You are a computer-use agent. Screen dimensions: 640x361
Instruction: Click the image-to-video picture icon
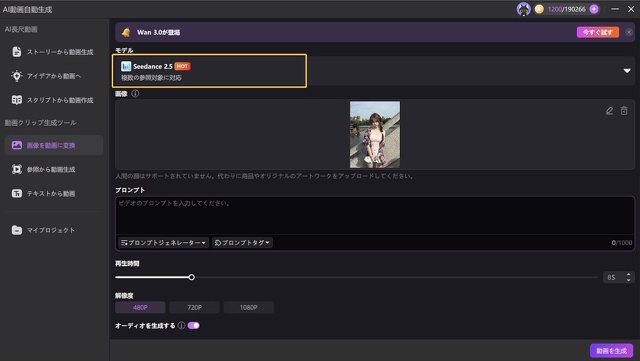pyautogui.click(x=17, y=145)
